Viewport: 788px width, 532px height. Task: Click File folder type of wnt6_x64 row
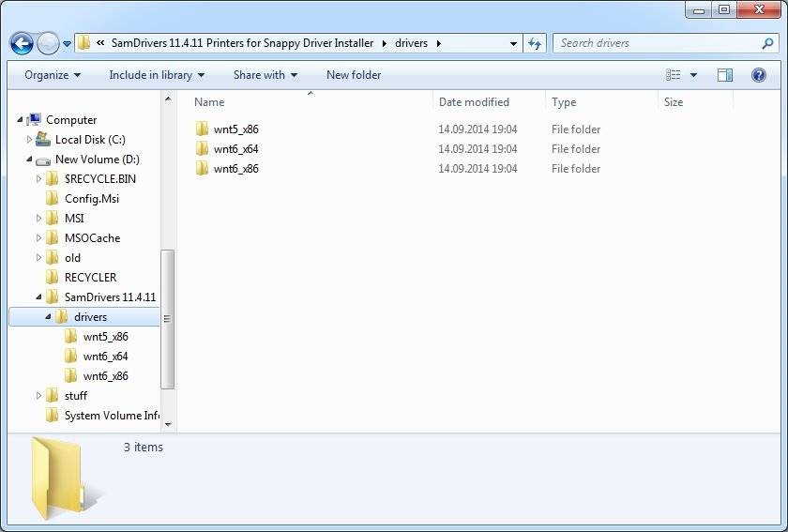[x=576, y=149]
